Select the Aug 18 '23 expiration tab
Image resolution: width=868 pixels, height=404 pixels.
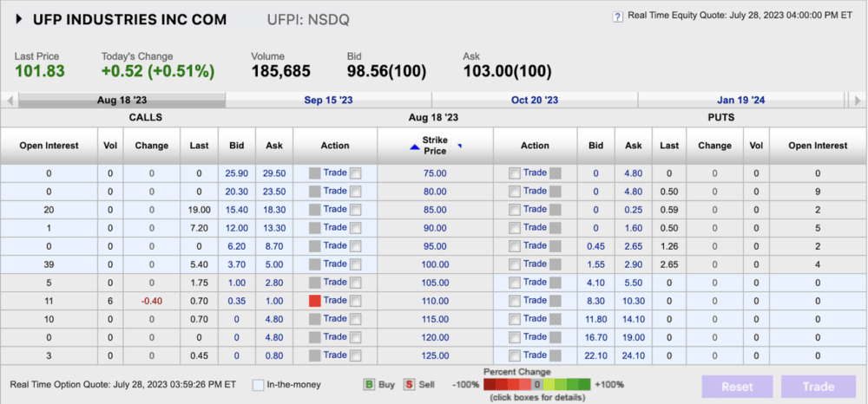[x=122, y=101]
